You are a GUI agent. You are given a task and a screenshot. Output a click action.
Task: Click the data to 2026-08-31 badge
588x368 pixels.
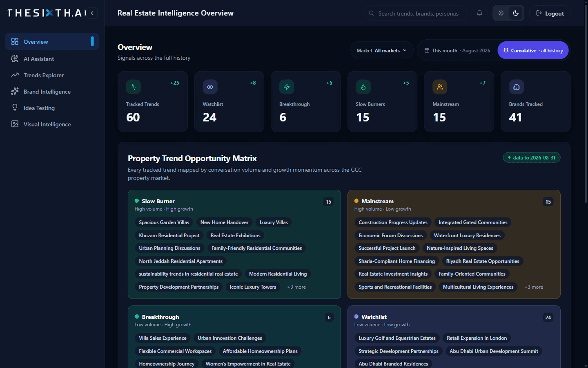click(532, 157)
